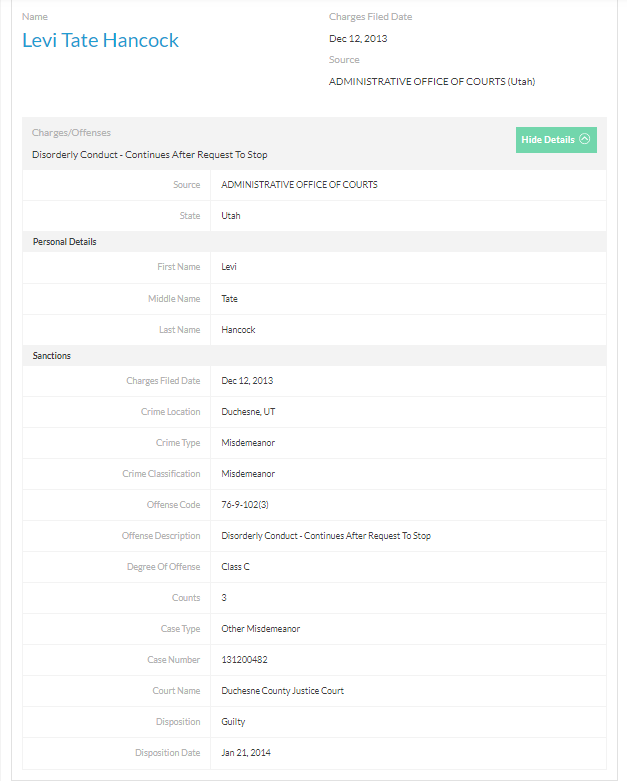This screenshot has height=781, width=627.
Task: Click the Court Name value Duchesne County Justice Court
Action: [283, 691]
